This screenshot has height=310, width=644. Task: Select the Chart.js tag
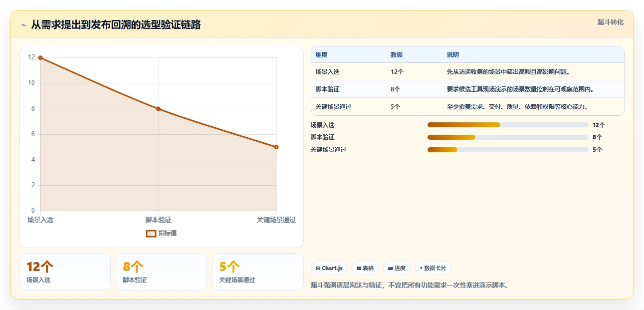click(x=329, y=268)
